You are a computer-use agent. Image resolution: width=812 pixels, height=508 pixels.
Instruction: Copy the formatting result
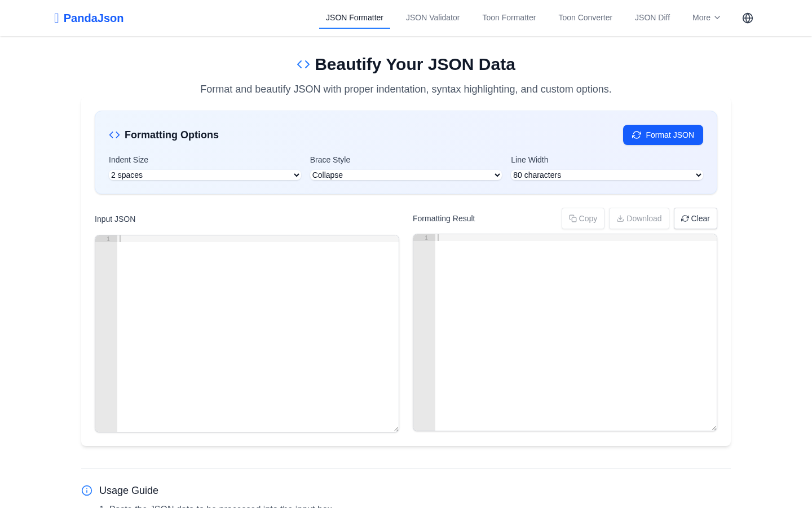583,218
